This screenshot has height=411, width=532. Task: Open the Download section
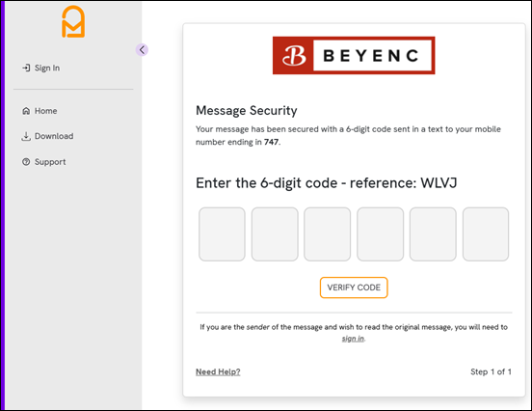47,136
